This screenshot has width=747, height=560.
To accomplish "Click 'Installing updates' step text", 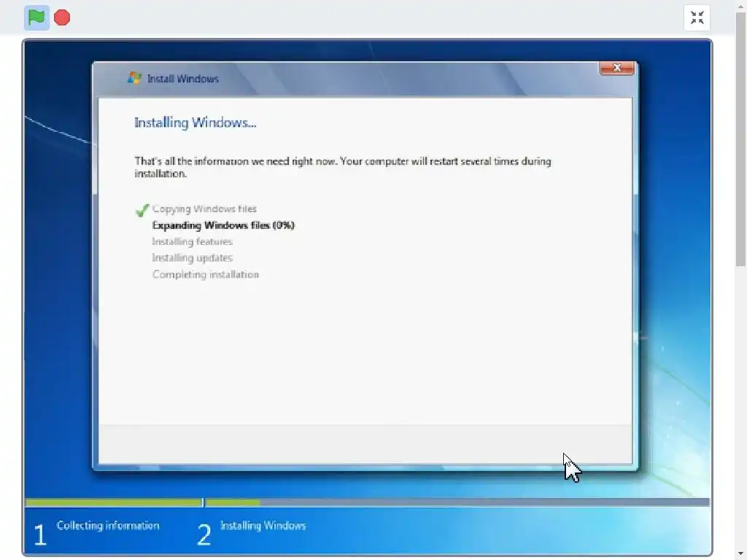I will (193, 257).
